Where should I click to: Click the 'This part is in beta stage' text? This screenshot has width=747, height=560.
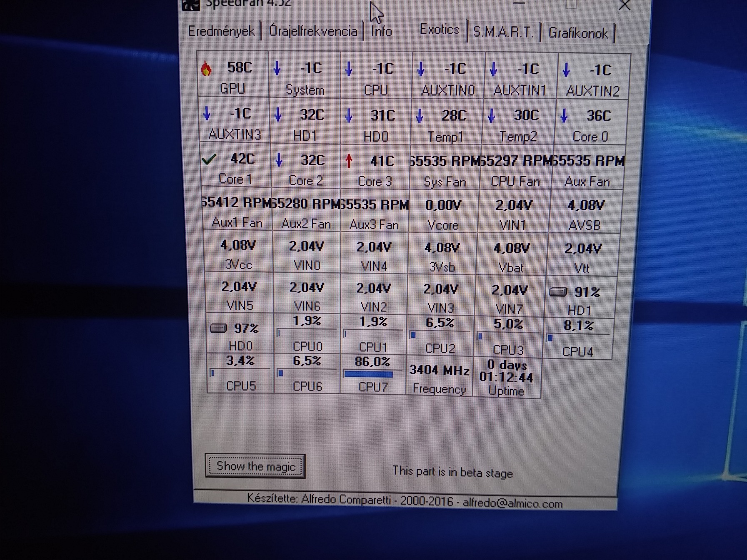click(452, 472)
